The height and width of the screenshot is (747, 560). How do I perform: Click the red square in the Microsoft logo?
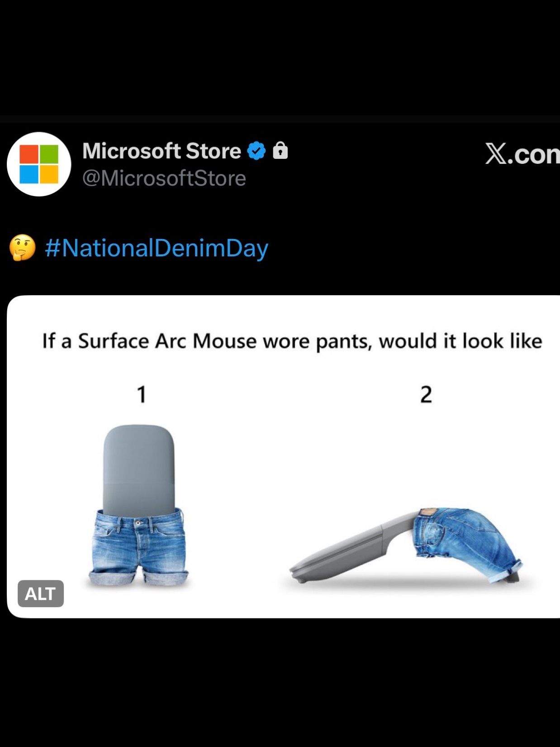(x=29, y=154)
